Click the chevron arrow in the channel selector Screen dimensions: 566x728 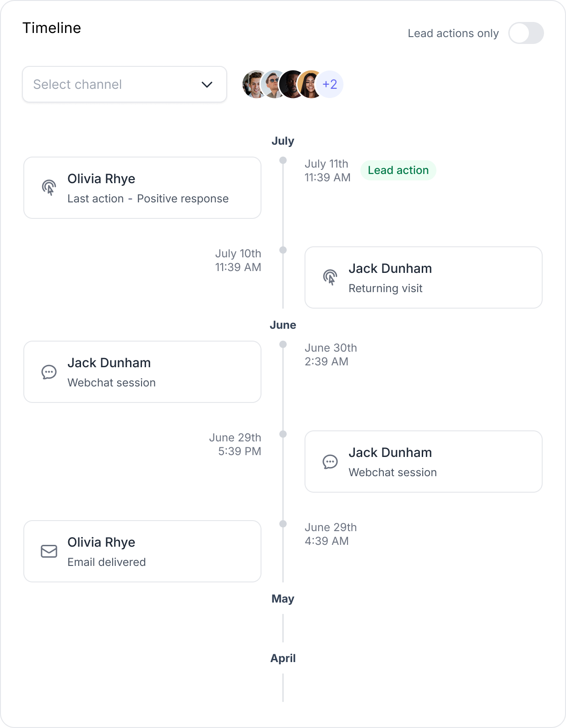coord(207,84)
